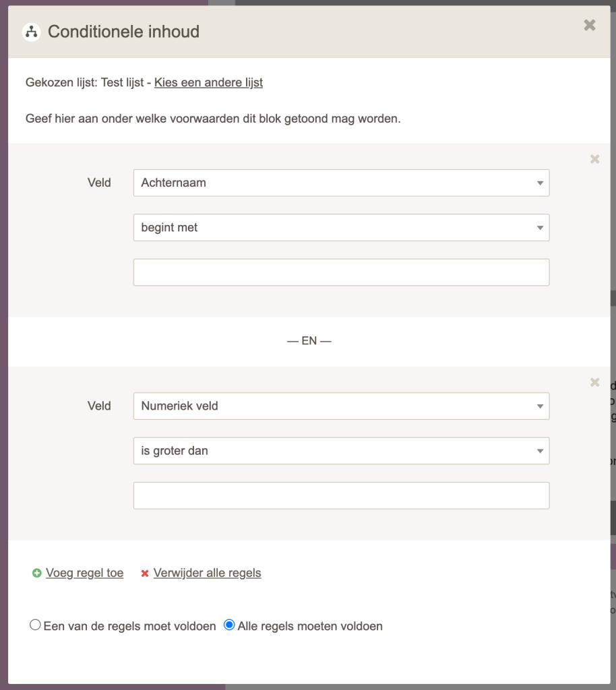Click the conditional content tree icon in header
The width and height of the screenshot is (616, 690).
(x=31, y=32)
